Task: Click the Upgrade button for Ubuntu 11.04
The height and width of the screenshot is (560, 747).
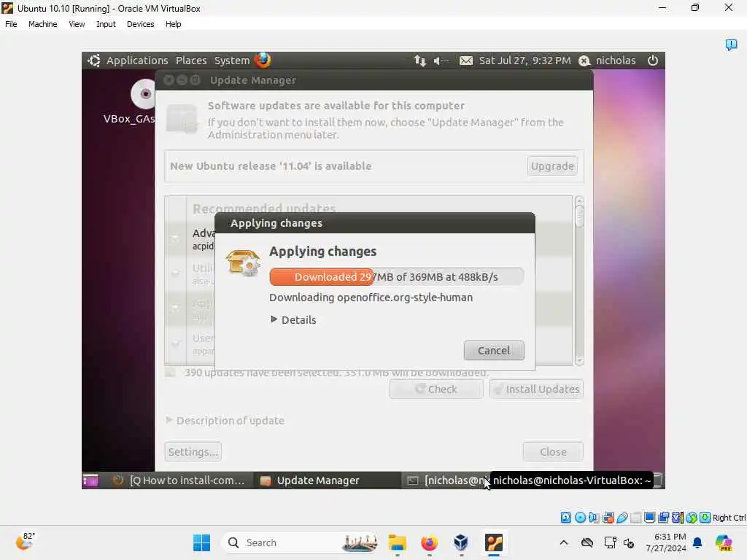Action: click(552, 166)
